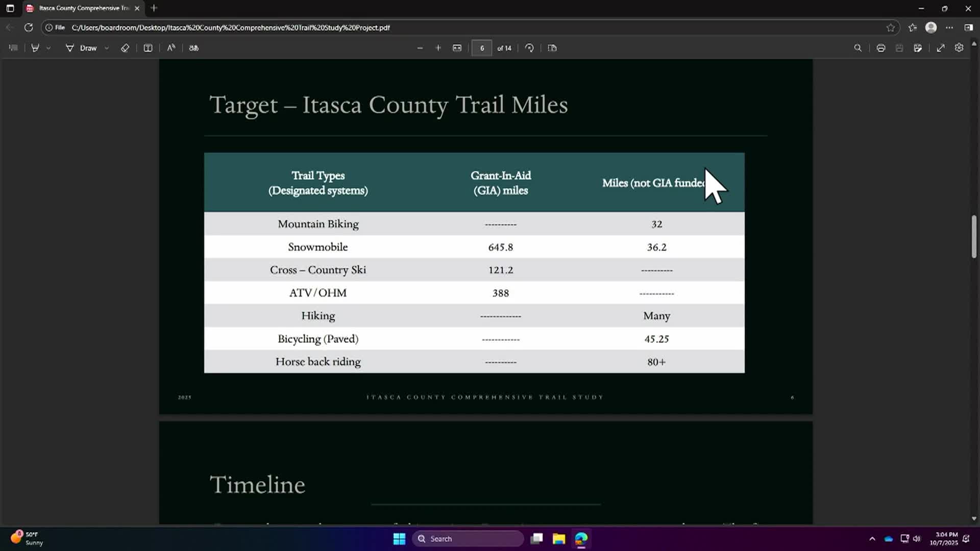Open the Draw options dropdown arrow
Viewport: 980px width, 551px height.
(x=107, y=48)
